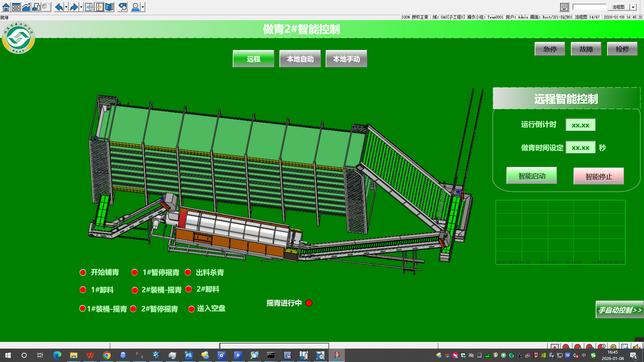This screenshot has width=644, height=362.
Task: Click the open book manual icon
Action: point(109,7)
